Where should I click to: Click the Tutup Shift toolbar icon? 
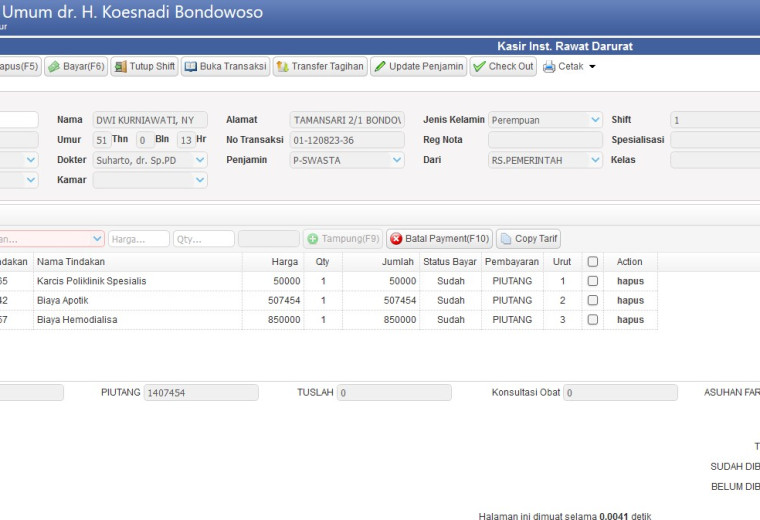click(120, 66)
